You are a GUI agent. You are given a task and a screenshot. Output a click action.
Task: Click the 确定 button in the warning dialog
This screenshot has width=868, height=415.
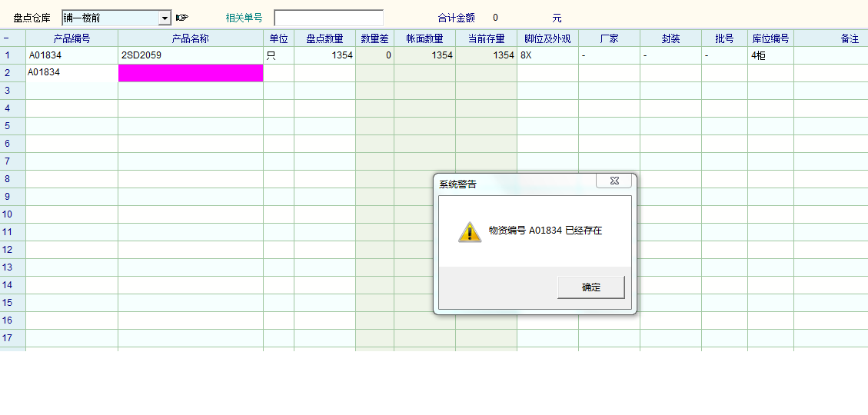(x=590, y=287)
